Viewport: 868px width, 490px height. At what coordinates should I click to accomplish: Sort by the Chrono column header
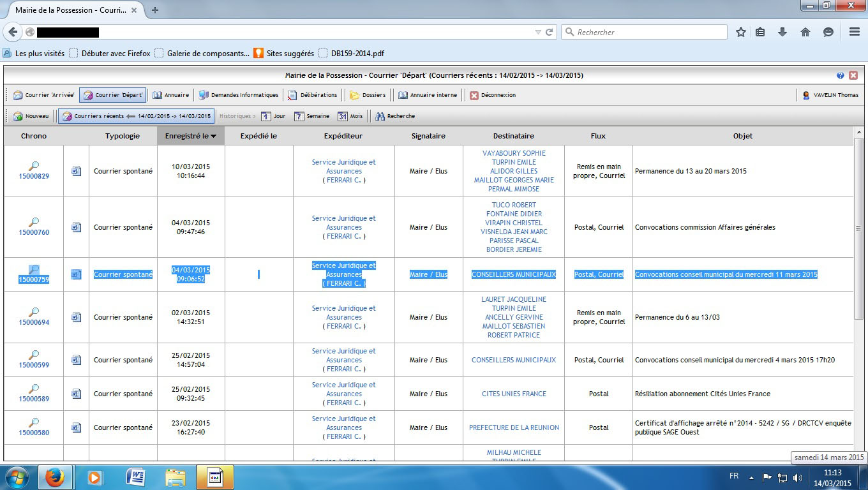point(34,136)
